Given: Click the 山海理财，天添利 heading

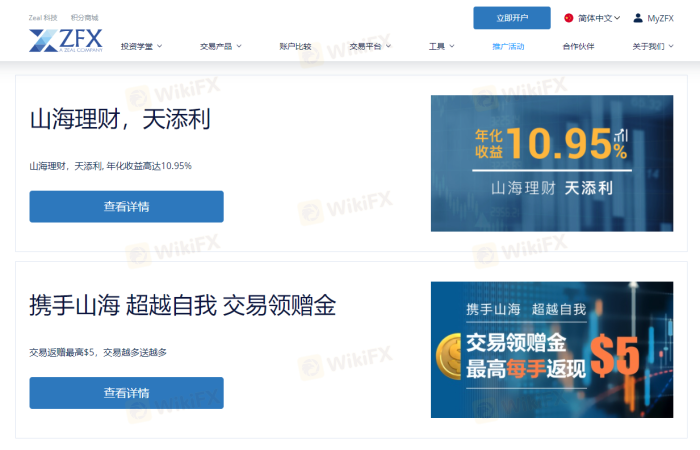Looking at the screenshot, I should [x=120, y=120].
